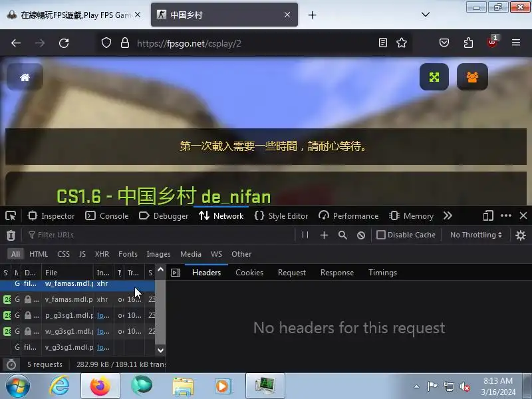Viewport: 532px width, 399px height.
Task: Switch to the Console tab
Action: click(x=107, y=215)
